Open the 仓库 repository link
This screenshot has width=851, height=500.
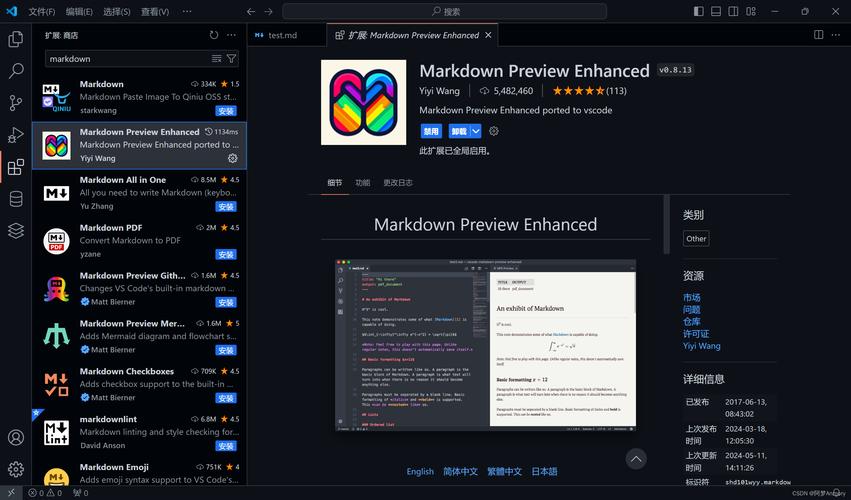point(691,321)
